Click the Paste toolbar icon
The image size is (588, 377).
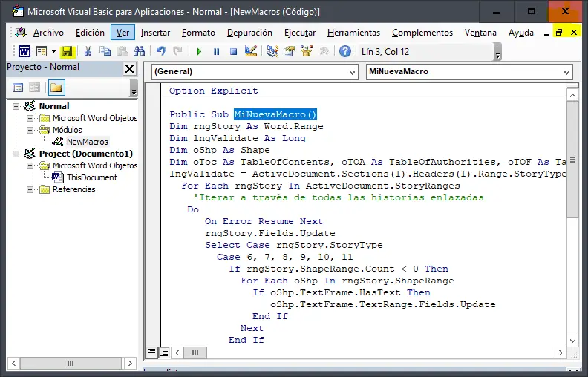pyautogui.click(x=122, y=51)
